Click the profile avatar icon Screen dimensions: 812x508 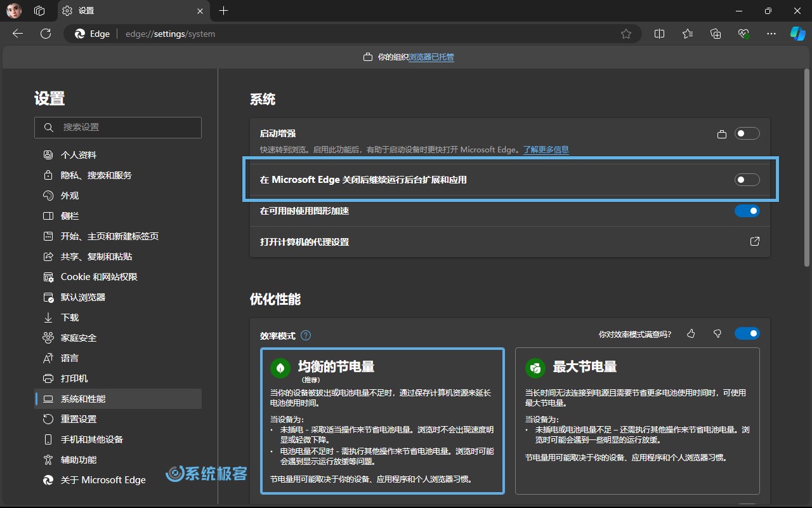tap(14, 11)
